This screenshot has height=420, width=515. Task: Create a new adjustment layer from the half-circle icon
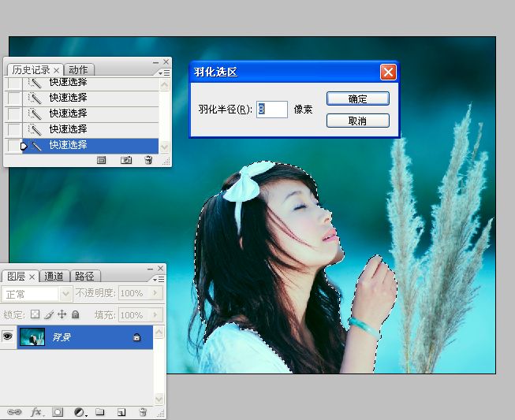pos(79,411)
